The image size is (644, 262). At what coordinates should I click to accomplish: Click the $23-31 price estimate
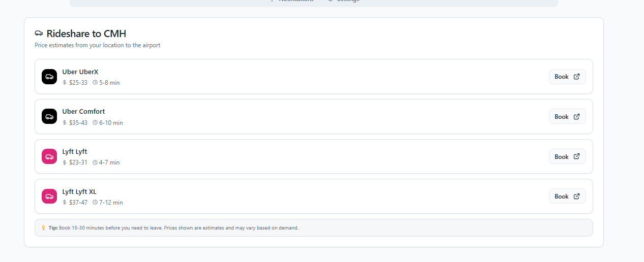point(78,162)
